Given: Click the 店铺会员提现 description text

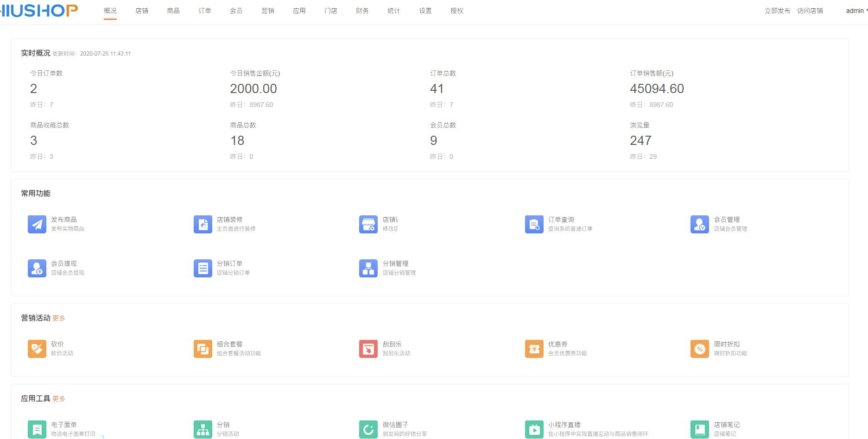Looking at the screenshot, I should pyautogui.click(x=68, y=273).
